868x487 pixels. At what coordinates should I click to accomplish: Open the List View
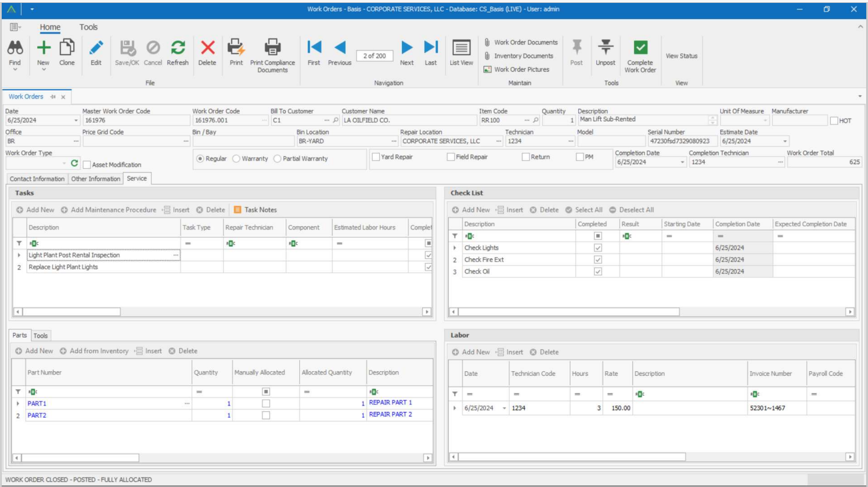(x=461, y=48)
